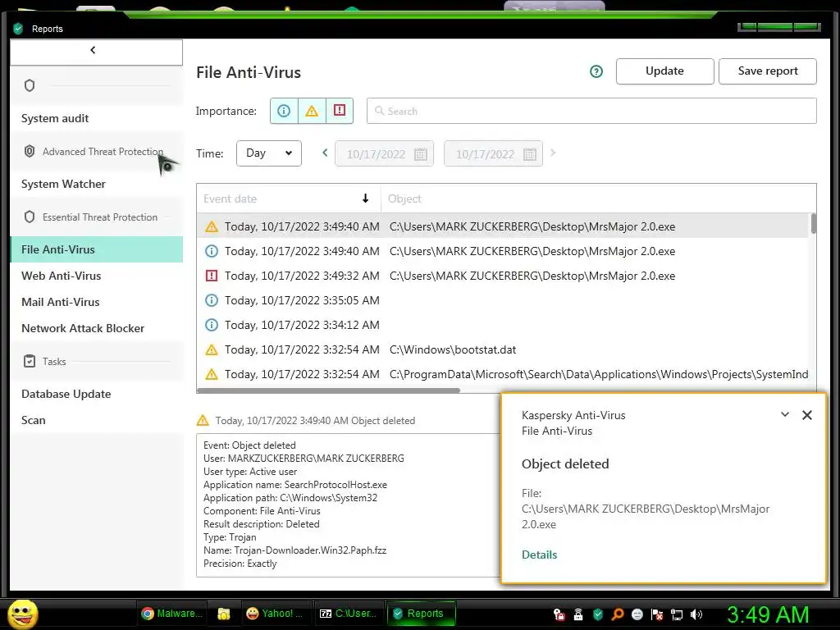
Task: Switch to 7-Zip C:\User taskbar item
Action: tap(348, 614)
